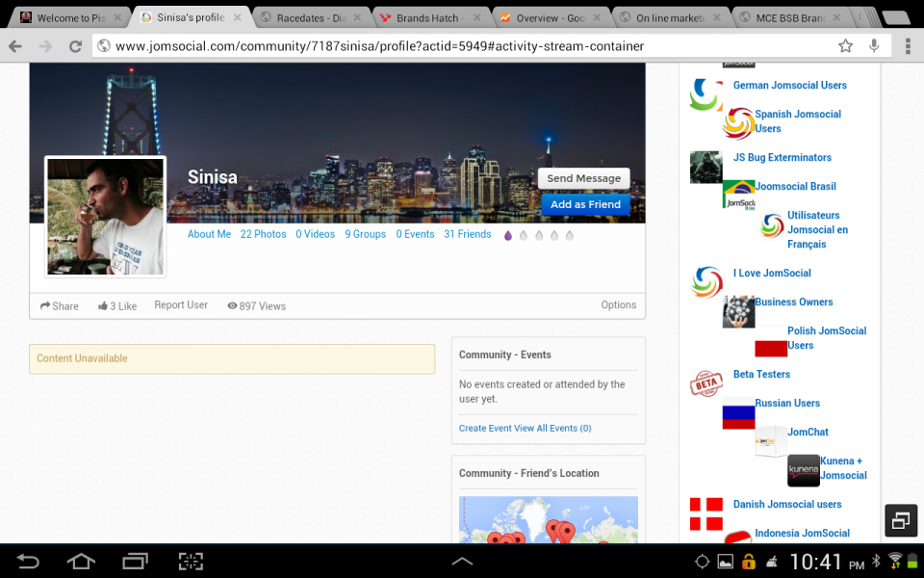
Task: Expand the bottom tray up-arrow
Action: 461,561
